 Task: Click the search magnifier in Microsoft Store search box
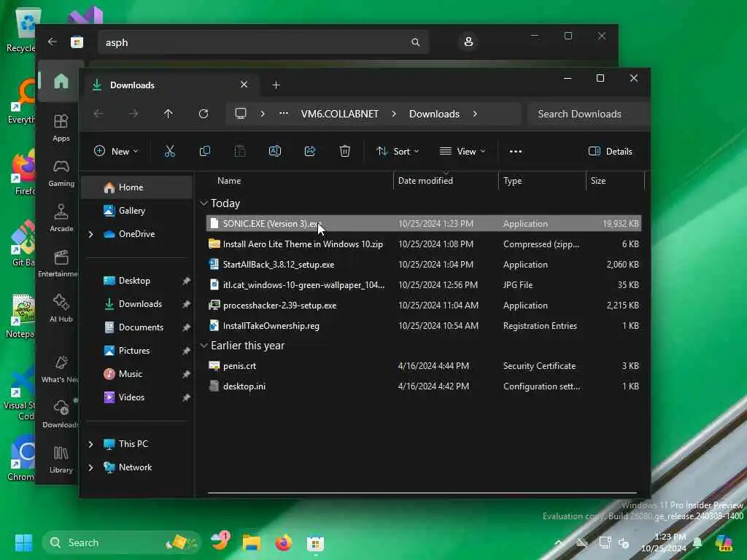click(415, 42)
